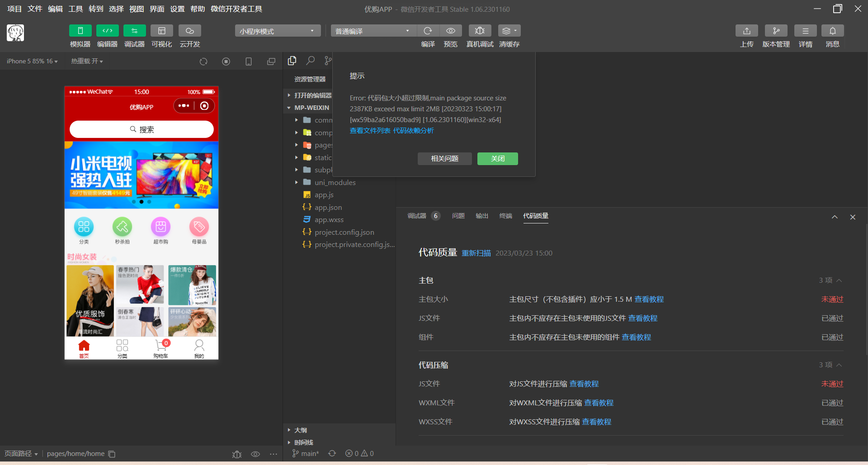The image size is (868, 465).
Task: Collapse the 代码压缩 section chevron
Action: click(839, 365)
